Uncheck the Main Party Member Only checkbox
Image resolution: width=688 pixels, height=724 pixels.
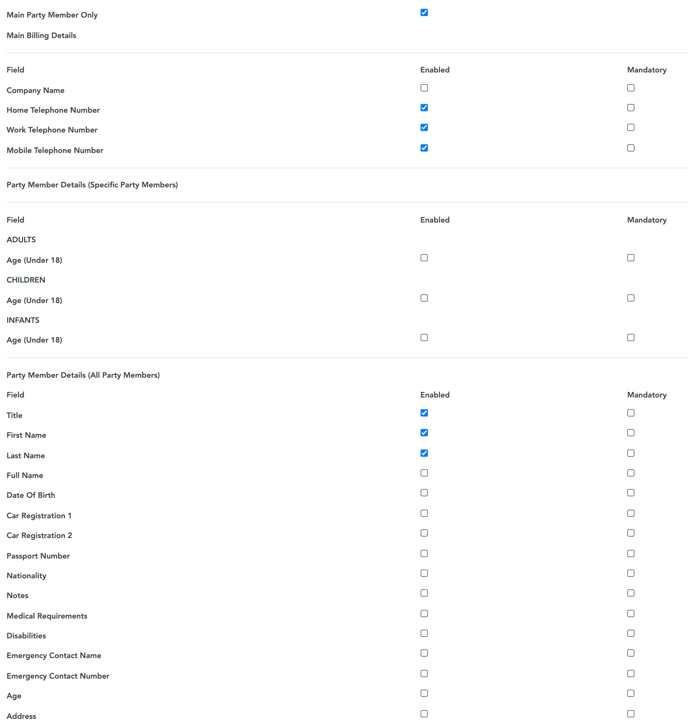424,12
